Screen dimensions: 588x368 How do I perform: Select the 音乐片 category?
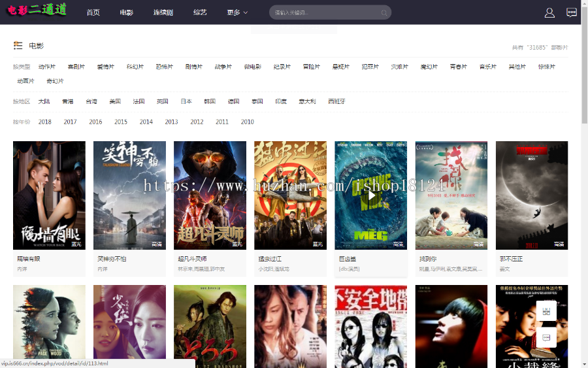[488, 67]
